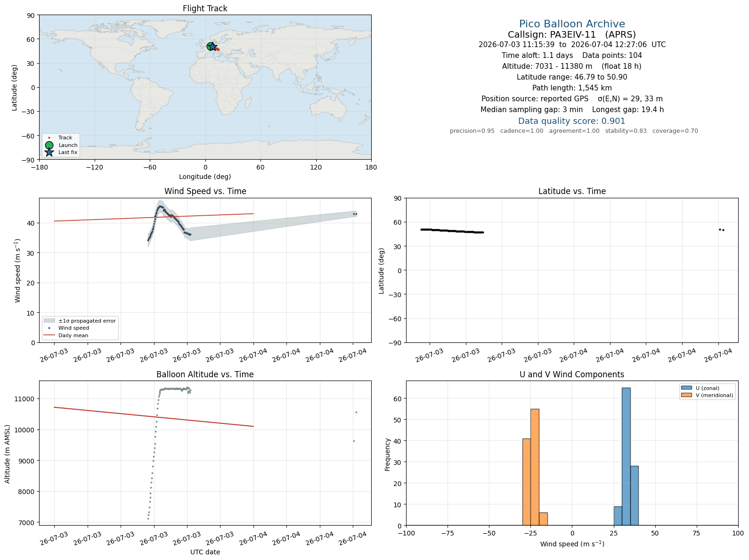Click "Latitude range: 46.79 to 50.90" text
Image resolution: width=749 pixels, height=560 pixels.
pos(572,77)
